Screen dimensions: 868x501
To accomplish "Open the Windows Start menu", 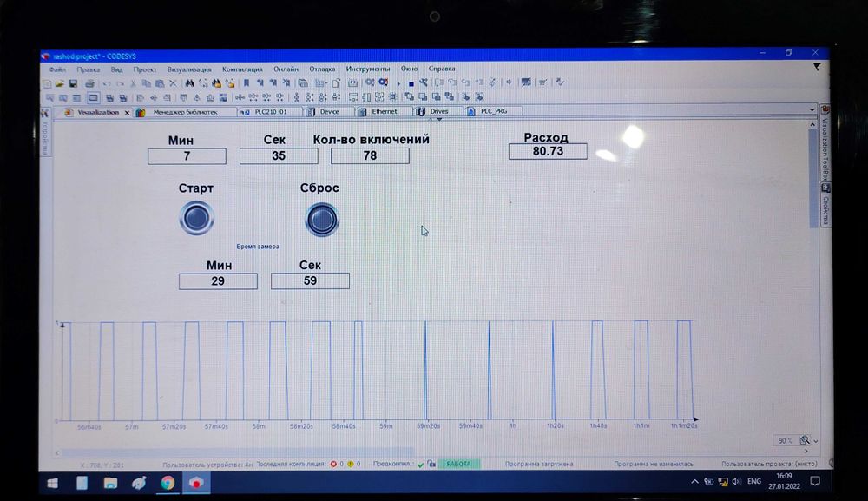I will click(53, 484).
